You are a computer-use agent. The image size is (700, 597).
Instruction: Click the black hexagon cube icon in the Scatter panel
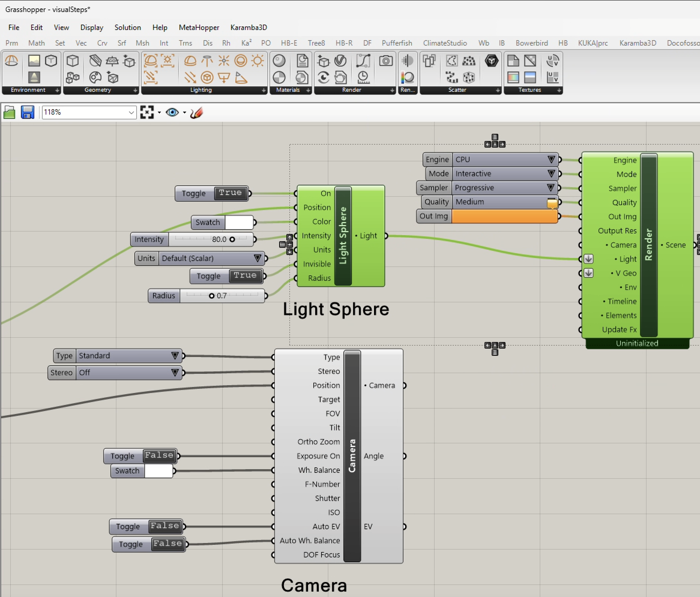pyautogui.click(x=492, y=61)
